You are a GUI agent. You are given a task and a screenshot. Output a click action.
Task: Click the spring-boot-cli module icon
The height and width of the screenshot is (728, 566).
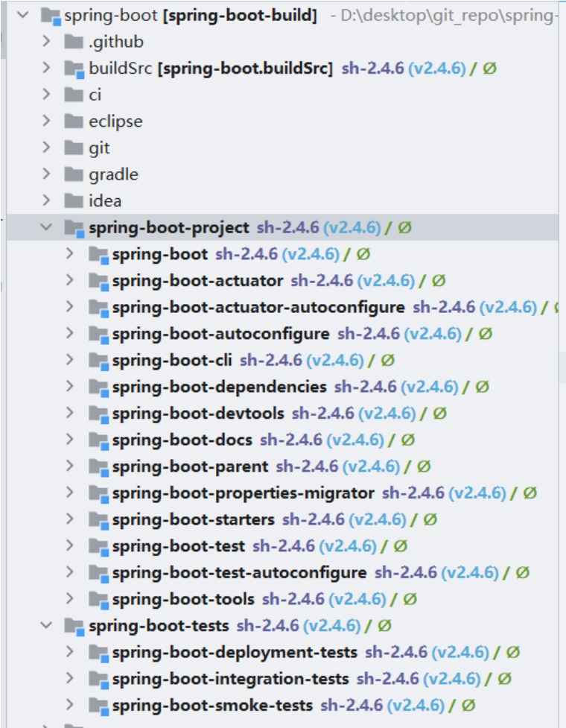tap(98, 361)
